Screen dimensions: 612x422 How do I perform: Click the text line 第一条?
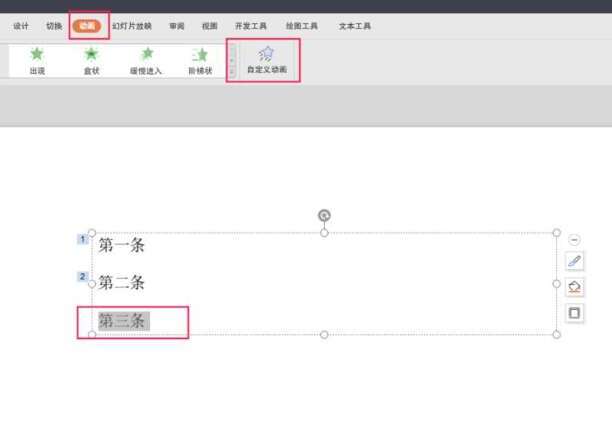coord(121,246)
